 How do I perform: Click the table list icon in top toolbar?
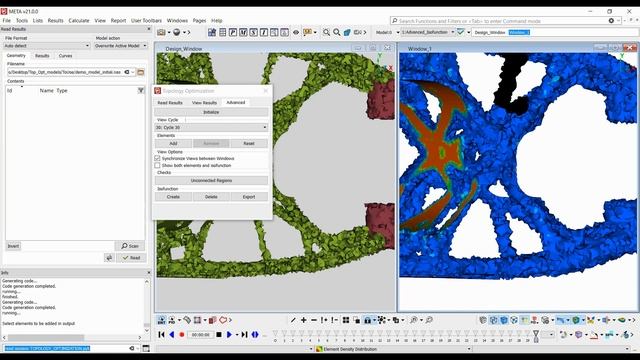pos(222,32)
